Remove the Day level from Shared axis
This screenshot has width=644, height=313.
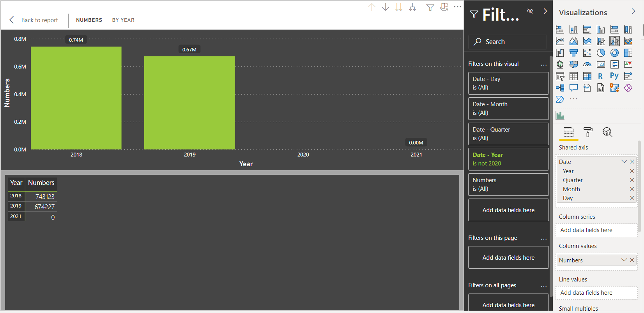632,198
